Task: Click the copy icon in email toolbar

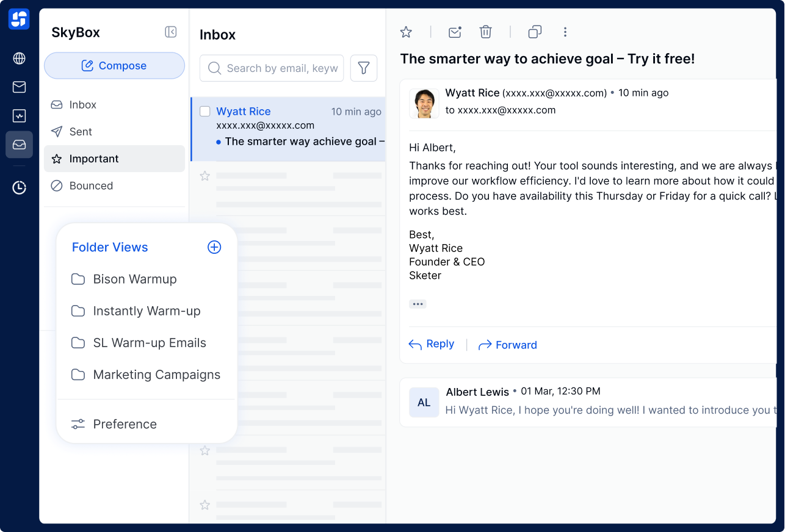Action: [535, 32]
